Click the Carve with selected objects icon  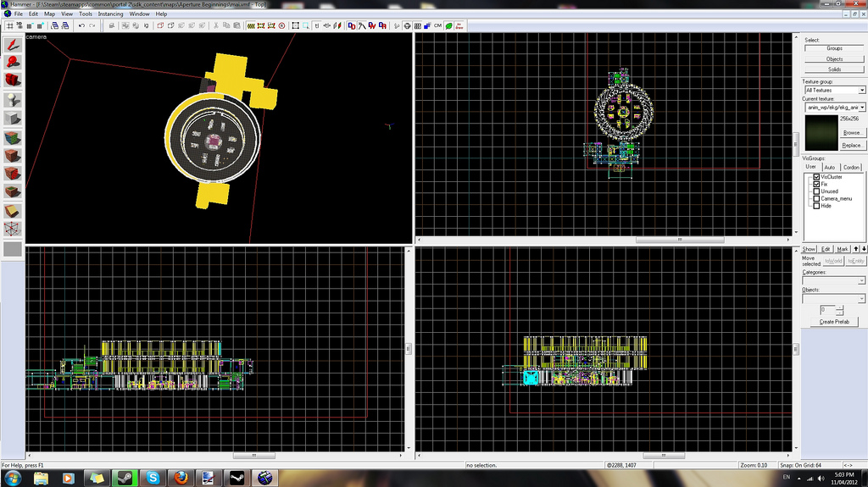tap(111, 26)
